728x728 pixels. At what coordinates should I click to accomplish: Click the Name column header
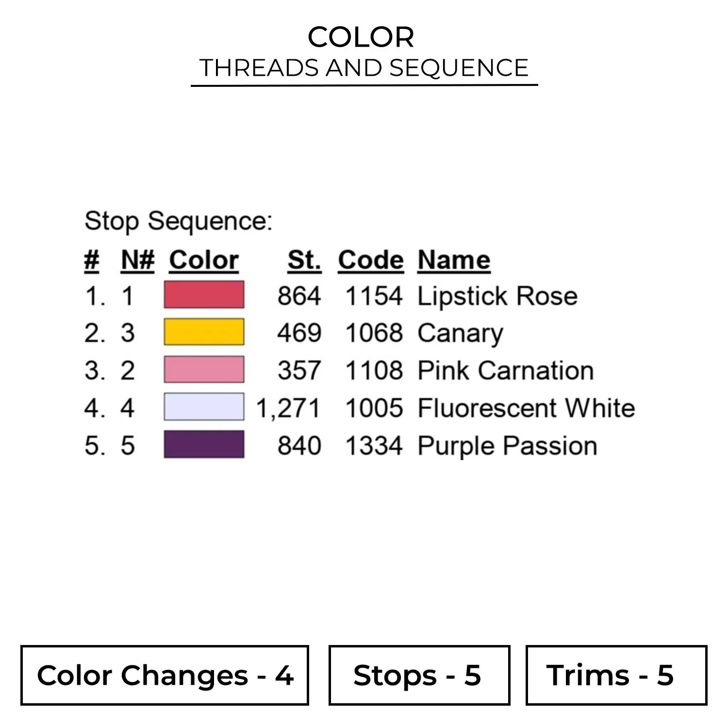point(454,260)
